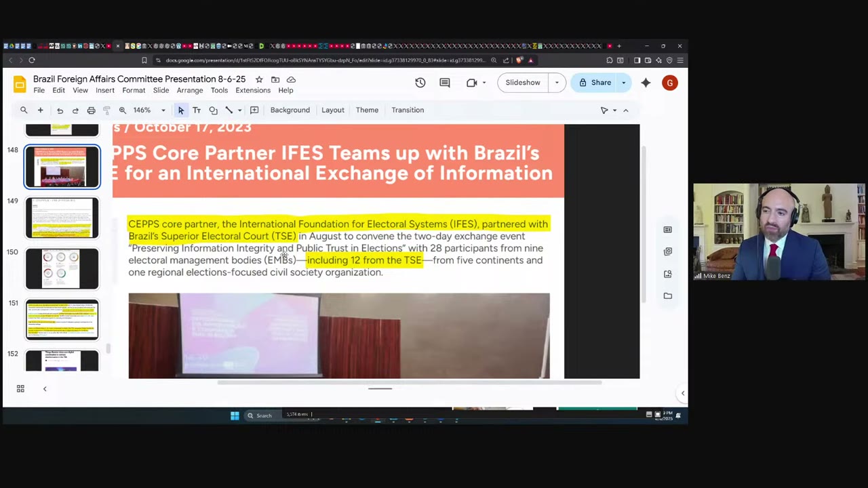868x488 pixels.
Task: Open the Format menu
Action: [134, 91]
